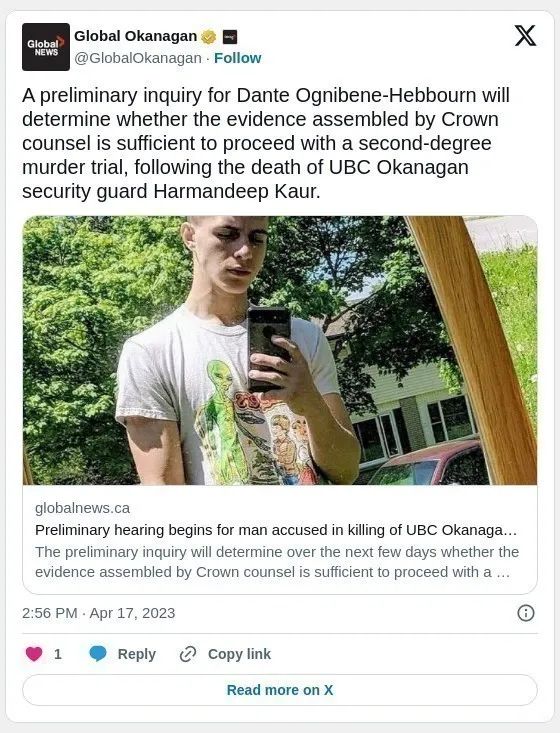Open the X logo icon

tap(525, 36)
